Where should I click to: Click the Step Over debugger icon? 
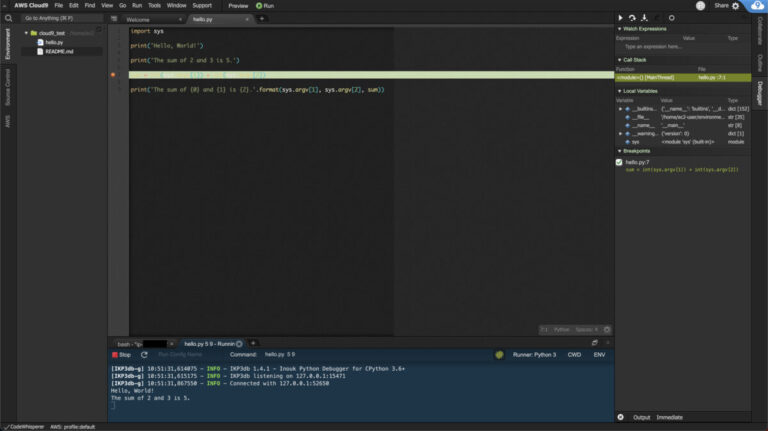632,17
